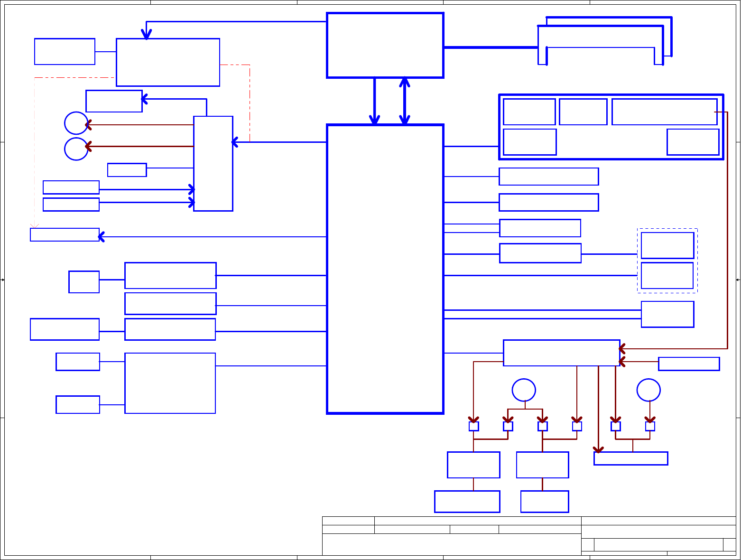Viewport: 741px width, 560px height.
Task: Select the thick-bordered container holding five boxes
Action: point(611,127)
